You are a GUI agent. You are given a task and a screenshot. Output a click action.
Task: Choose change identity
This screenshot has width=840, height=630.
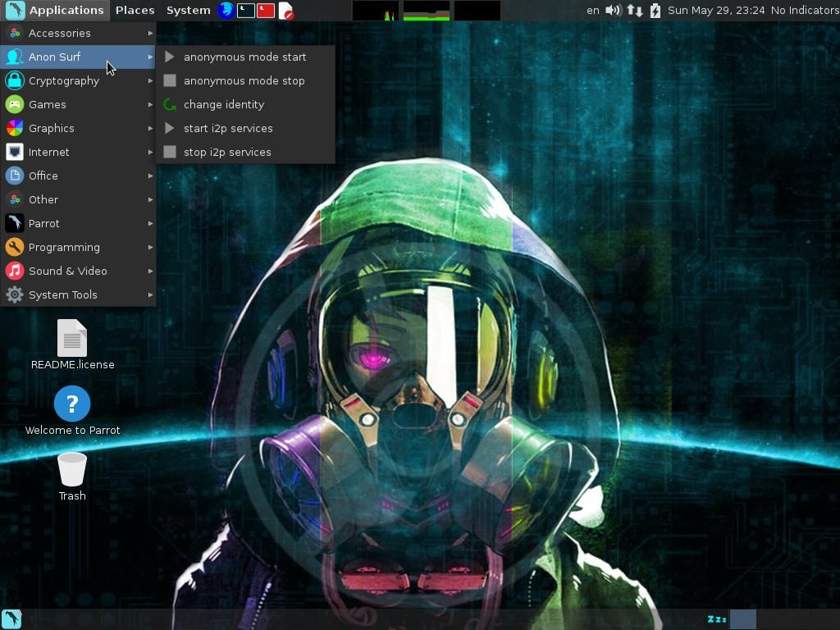click(x=246, y=104)
